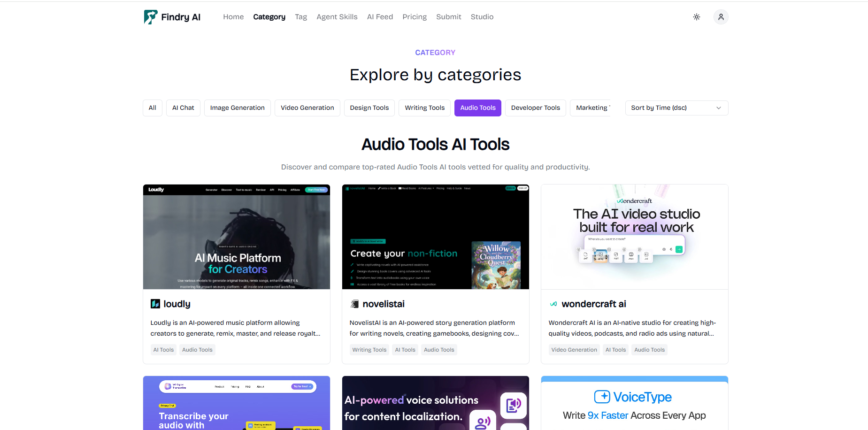Click the wondercraft ai card title

594,304
